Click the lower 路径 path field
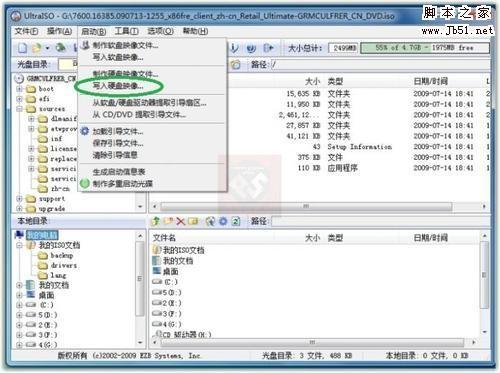The height and width of the screenshot is (373, 500). (380, 221)
